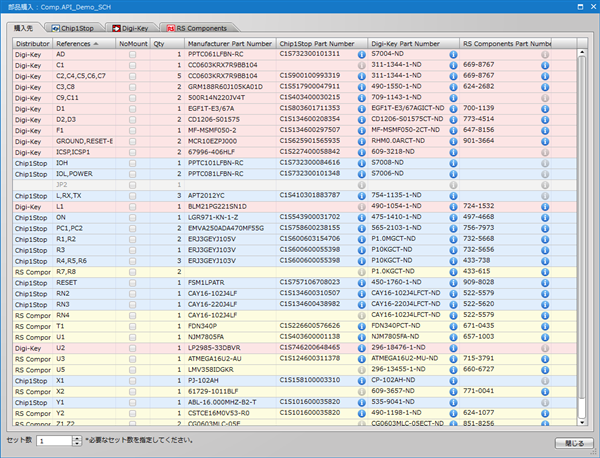Toggle NoMount checkbox for row RESET
600x458 pixels.
coord(132,283)
